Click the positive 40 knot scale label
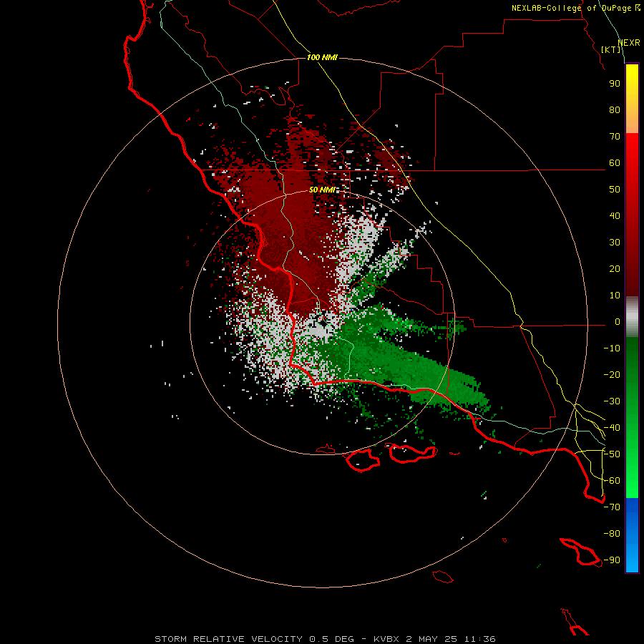The image size is (644, 644). pos(615,216)
